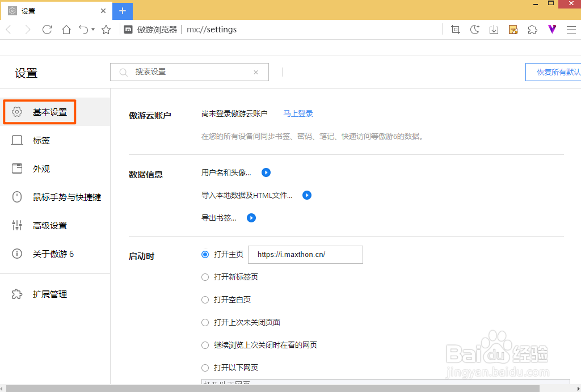Bookmark page with the star icon

click(x=106, y=29)
